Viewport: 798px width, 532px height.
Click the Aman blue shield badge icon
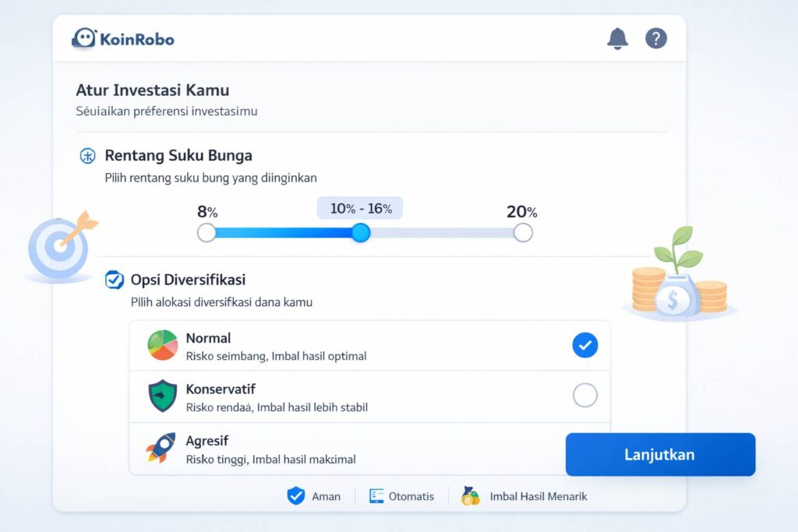point(295,496)
